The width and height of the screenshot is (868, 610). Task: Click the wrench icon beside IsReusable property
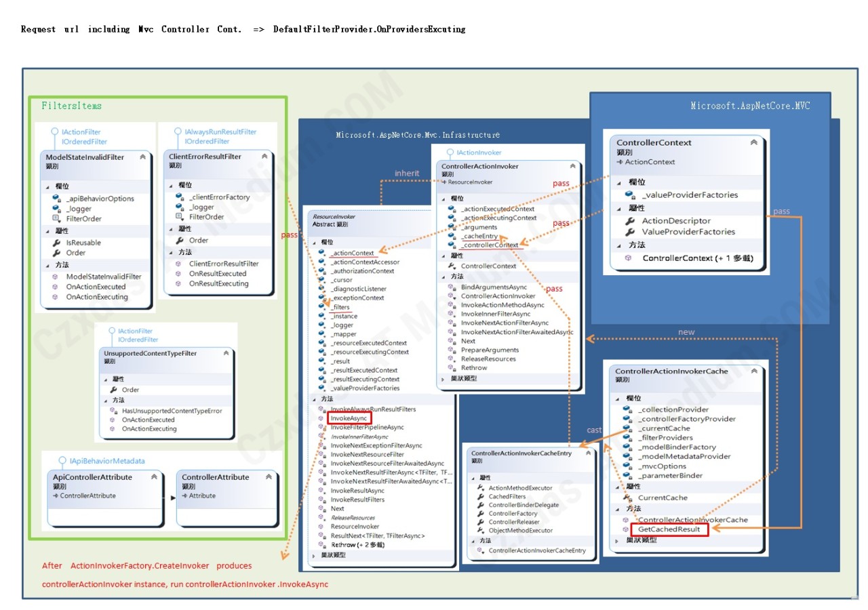(56, 243)
